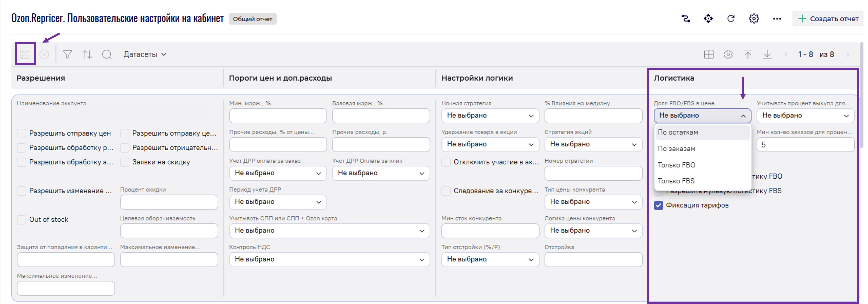Expand the Ночная стратегия dropdown
The image size is (868, 304).
point(490,116)
